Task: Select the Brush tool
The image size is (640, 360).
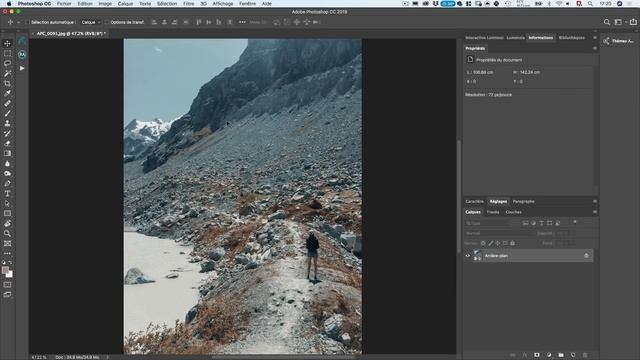Action: tap(7, 113)
